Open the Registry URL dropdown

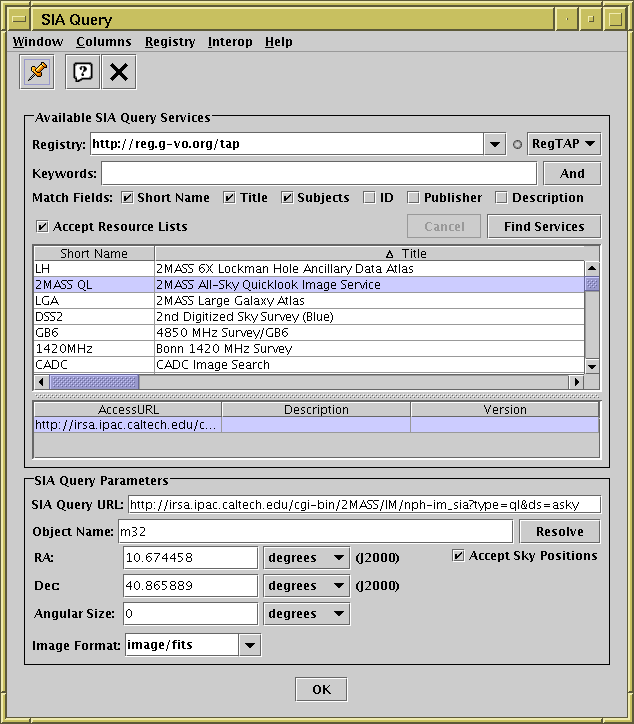click(x=495, y=144)
